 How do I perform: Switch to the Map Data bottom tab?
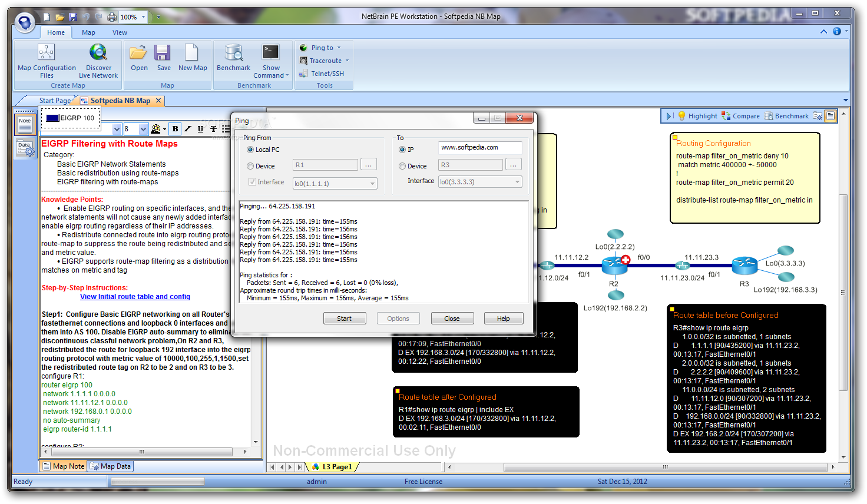click(111, 466)
